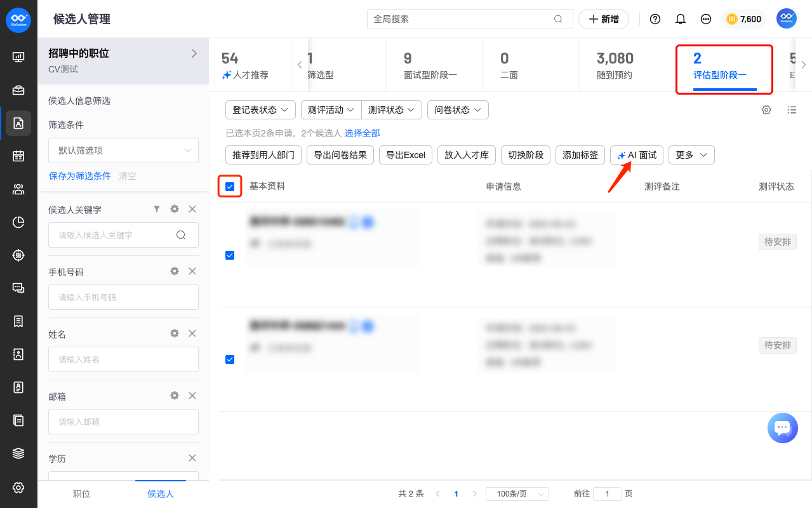
Task: Open gear settings for 手机号码 filter
Action: pos(175,271)
